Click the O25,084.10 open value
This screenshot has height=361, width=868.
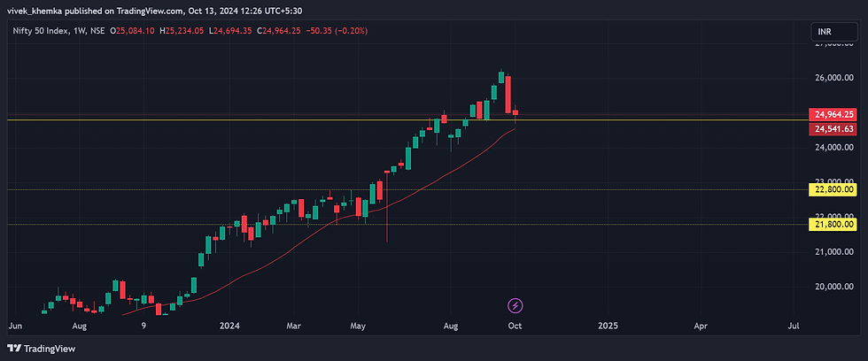(133, 32)
